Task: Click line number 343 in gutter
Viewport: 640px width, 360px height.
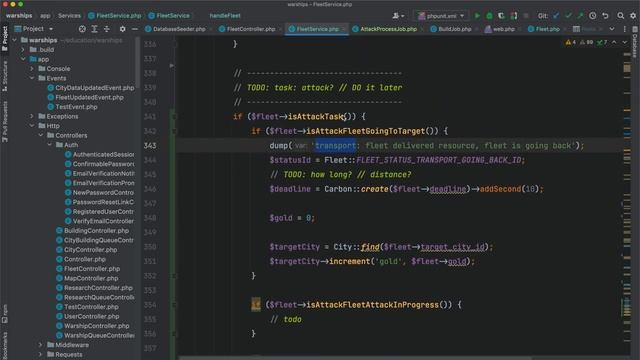Action: click(x=150, y=145)
